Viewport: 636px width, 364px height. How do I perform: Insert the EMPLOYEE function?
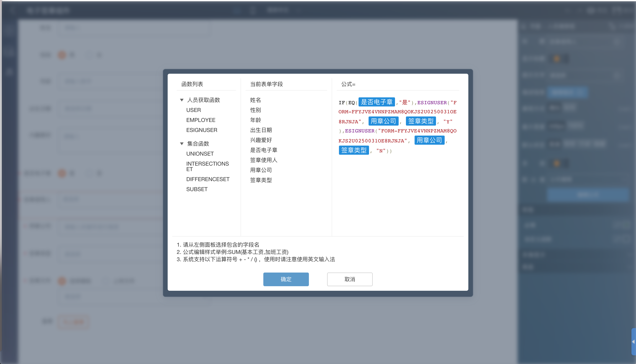201,120
